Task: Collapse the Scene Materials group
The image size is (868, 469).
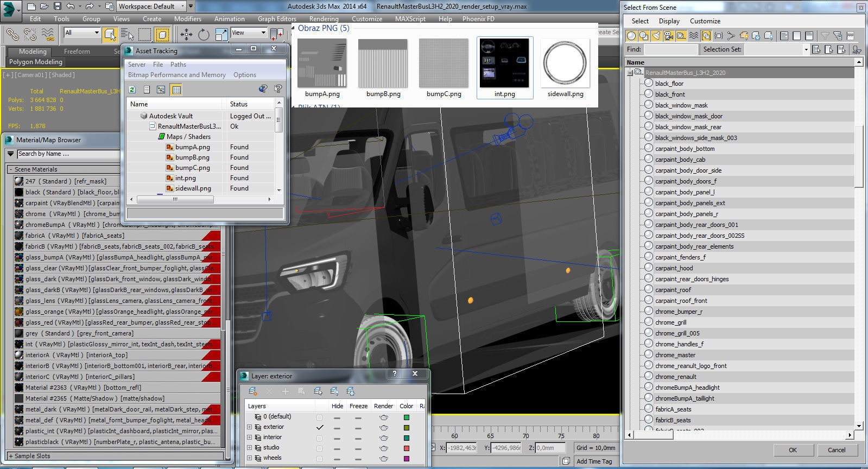Action: pyautogui.click(x=11, y=169)
